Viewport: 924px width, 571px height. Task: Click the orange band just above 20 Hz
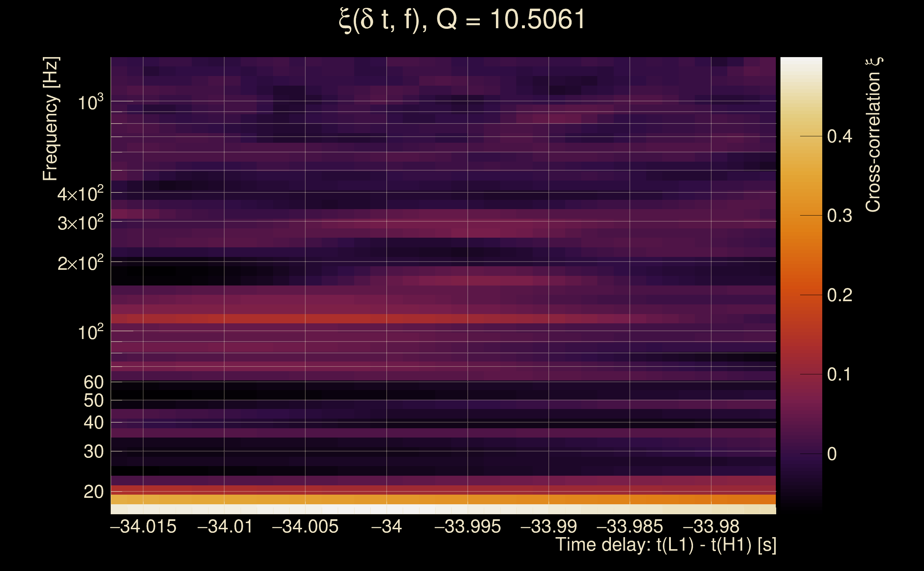(x=443, y=499)
